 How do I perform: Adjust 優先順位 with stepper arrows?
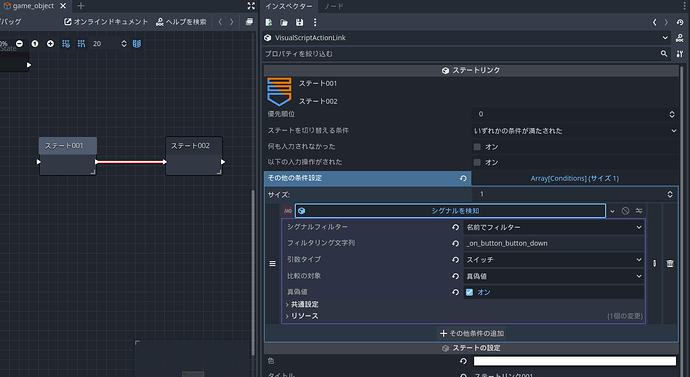tap(672, 114)
